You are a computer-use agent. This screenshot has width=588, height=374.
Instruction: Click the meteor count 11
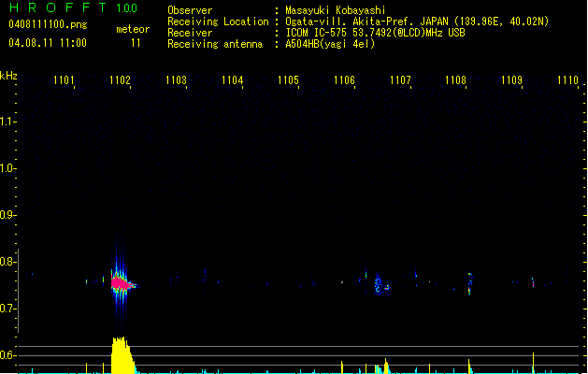(136, 43)
